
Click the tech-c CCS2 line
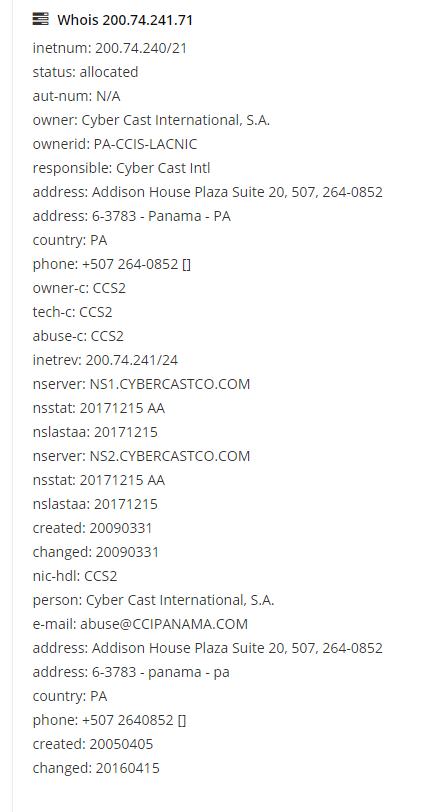click(73, 312)
